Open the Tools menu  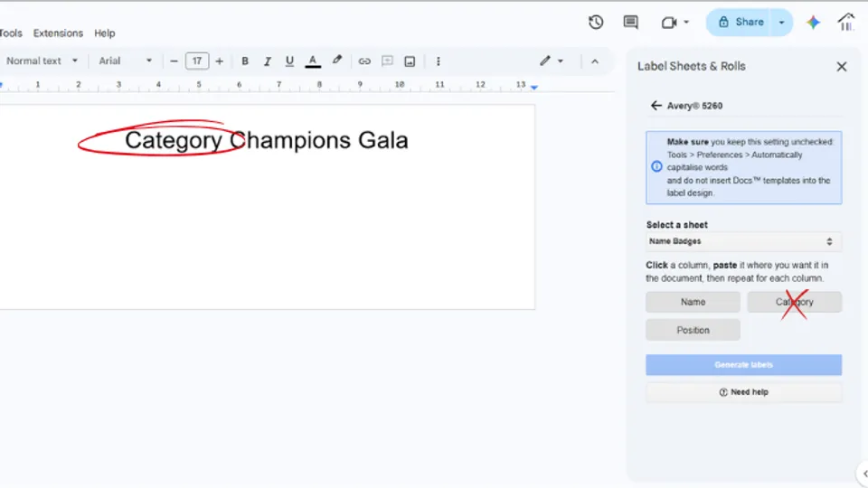pyautogui.click(x=11, y=33)
